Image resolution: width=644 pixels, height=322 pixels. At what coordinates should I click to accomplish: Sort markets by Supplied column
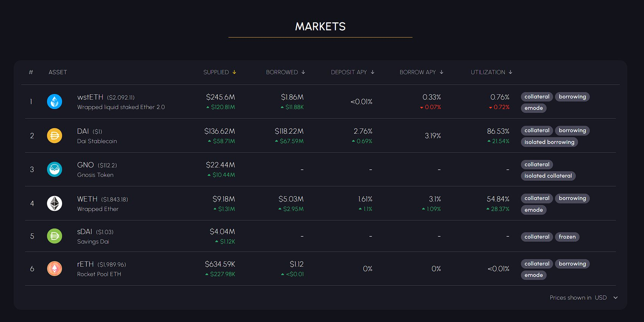coord(219,72)
